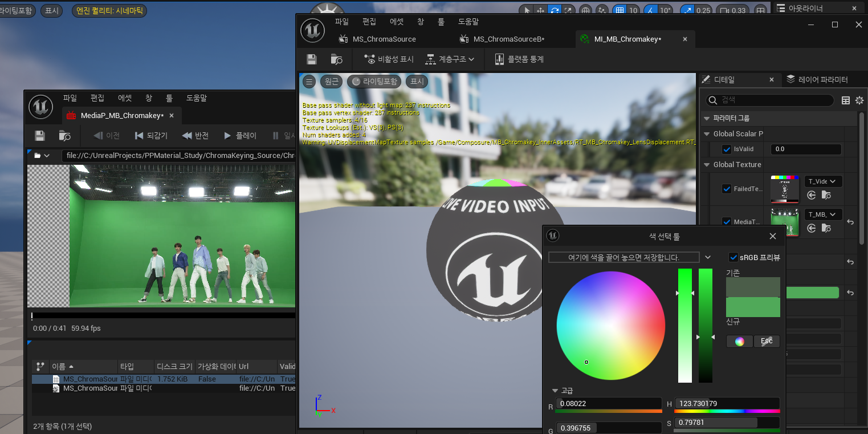
Task: Browse to FailedTexture asset in content browser
Action: point(826,196)
